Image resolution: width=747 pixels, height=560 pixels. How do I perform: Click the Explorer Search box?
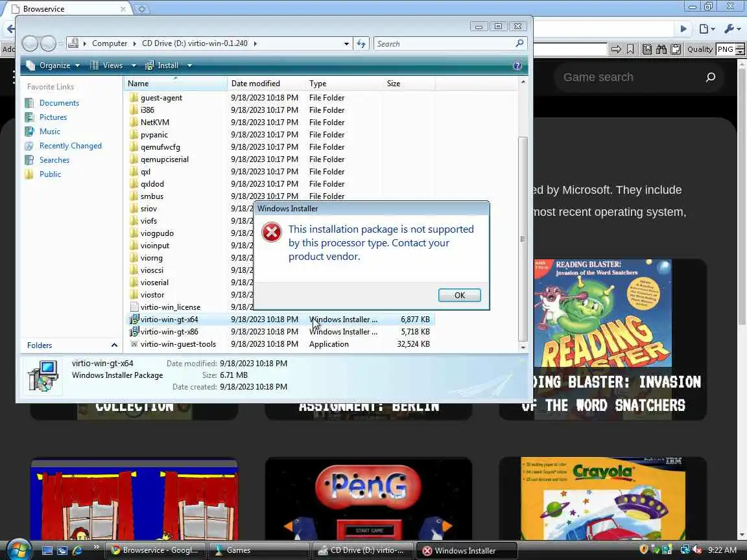click(x=450, y=43)
